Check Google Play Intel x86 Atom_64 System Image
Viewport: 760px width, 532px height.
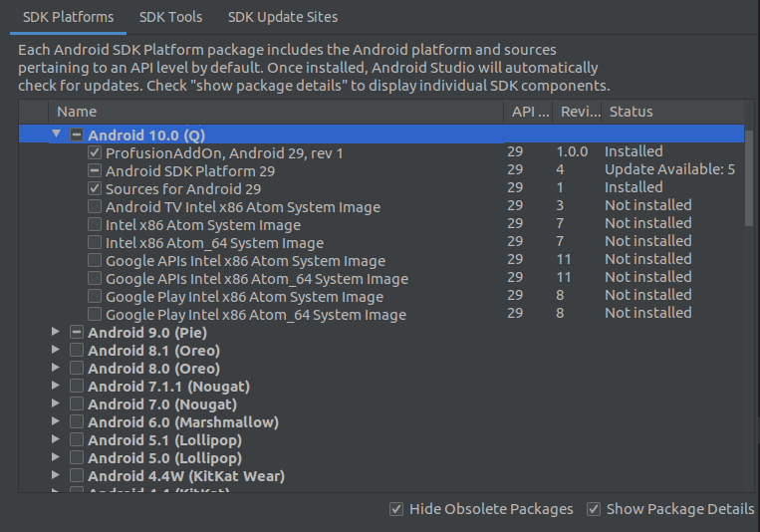pos(95,315)
